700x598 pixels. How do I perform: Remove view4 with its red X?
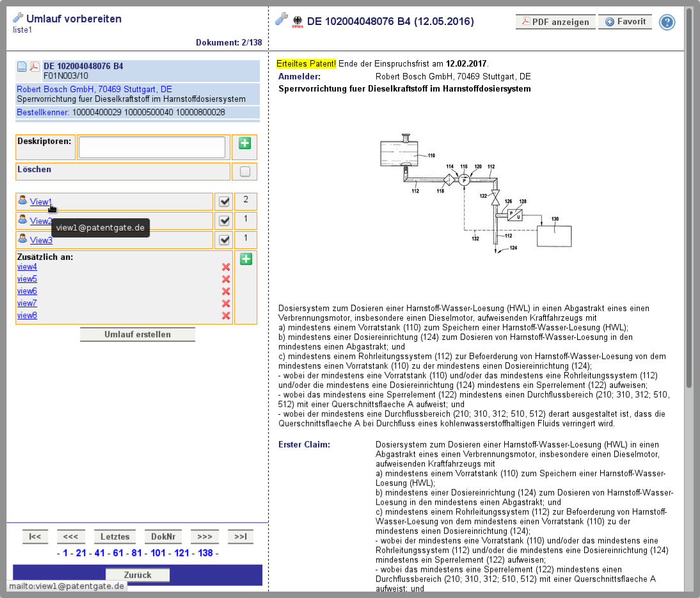pos(226,267)
